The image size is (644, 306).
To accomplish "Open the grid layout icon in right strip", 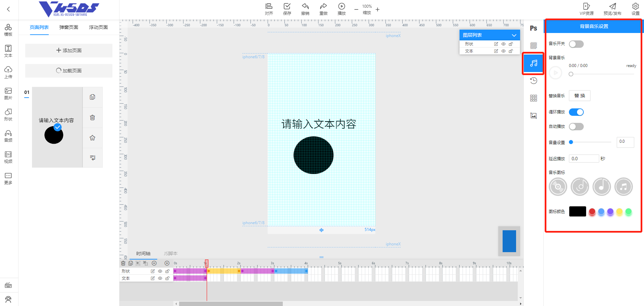I will (x=534, y=98).
